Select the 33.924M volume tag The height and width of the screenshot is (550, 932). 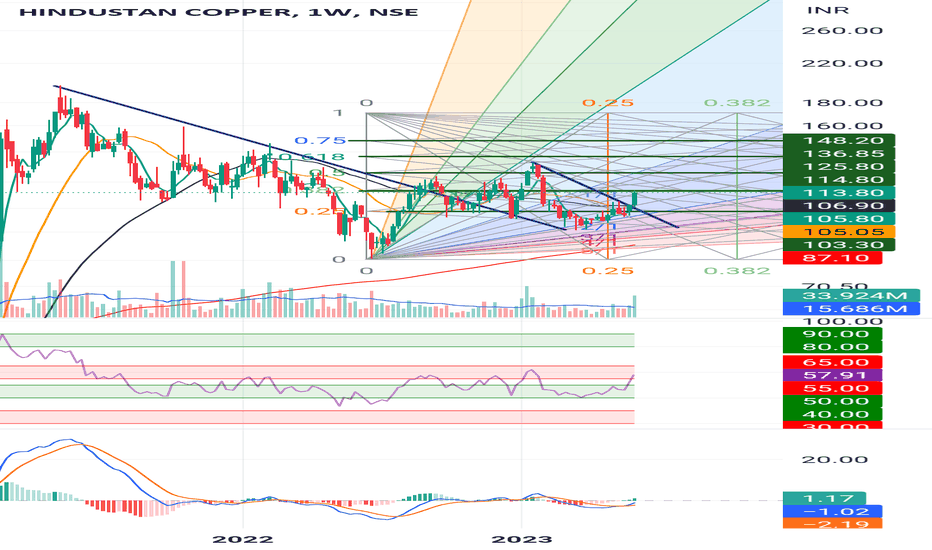(851, 296)
